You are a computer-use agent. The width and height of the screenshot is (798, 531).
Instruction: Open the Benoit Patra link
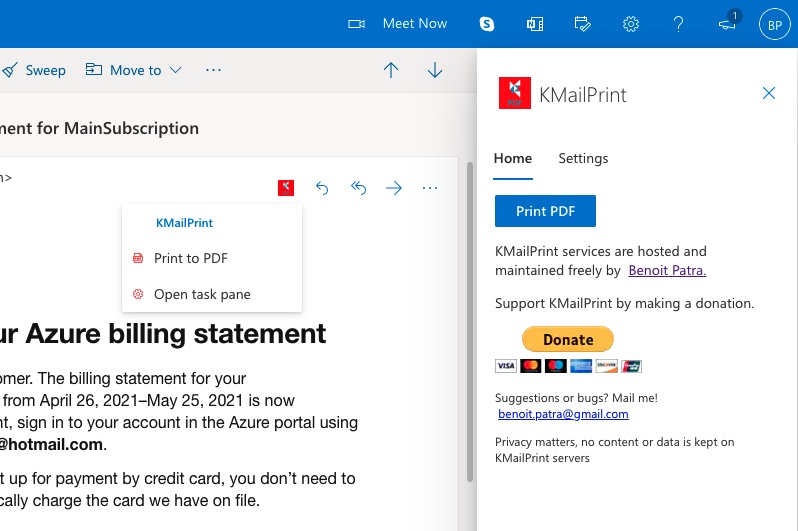[x=667, y=270]
